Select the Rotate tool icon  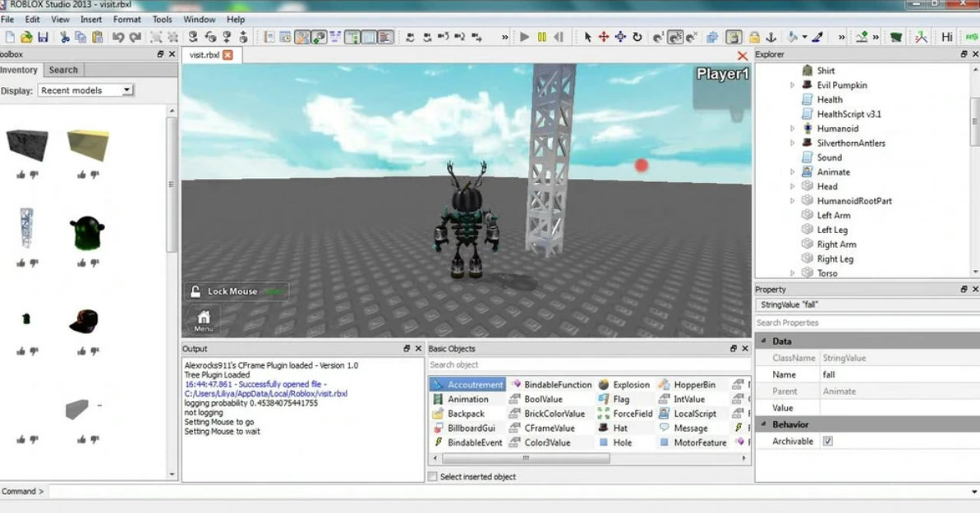pos(637,37)
